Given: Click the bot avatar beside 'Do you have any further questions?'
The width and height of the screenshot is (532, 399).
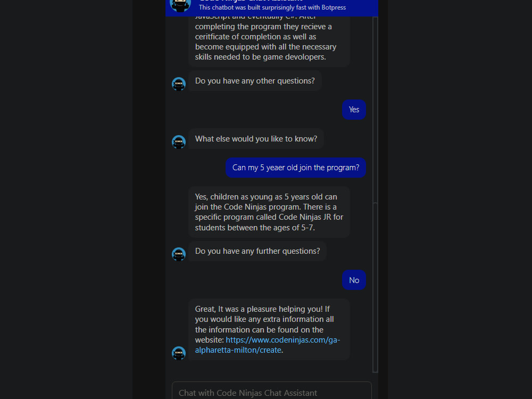Looking at the screenshot, I should tap(178, 254).
